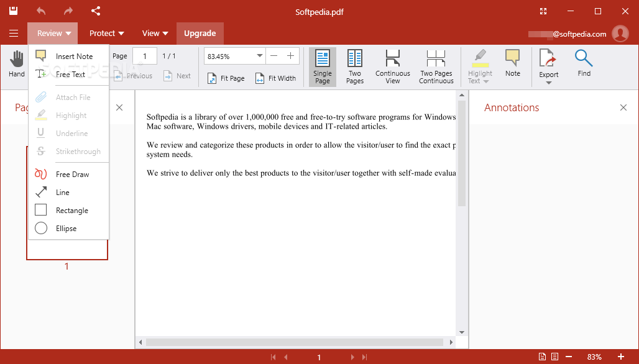The height and width of the screenshot is (364, 639).
Task: Click the Annotations panel heading
Action: (x=512, y=107)
